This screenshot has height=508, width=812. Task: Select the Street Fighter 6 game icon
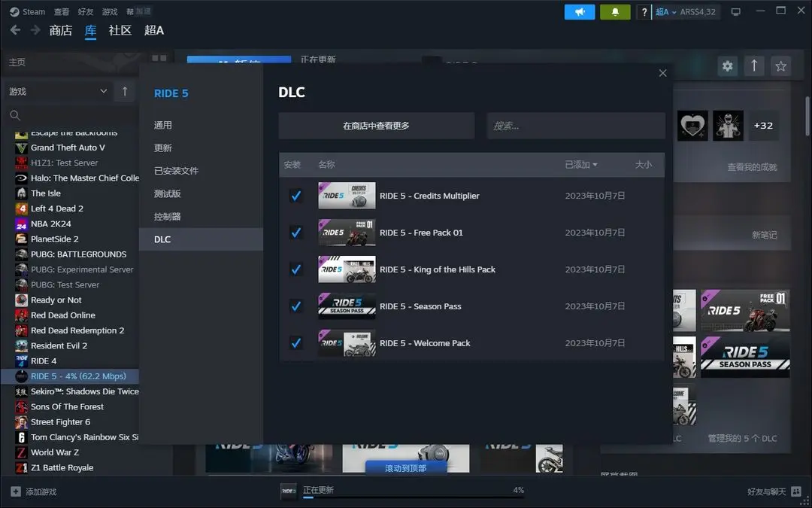pos(21,422)
